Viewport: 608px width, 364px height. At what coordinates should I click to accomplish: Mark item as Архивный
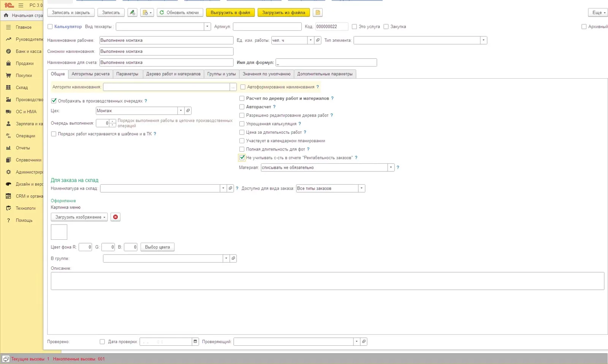pyautogui.click(x=584, y=27)
